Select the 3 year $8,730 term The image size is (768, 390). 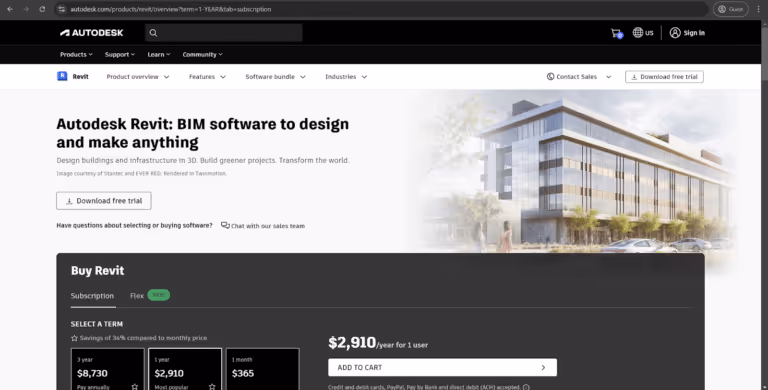pyautogui.click(x=108, y=369)
